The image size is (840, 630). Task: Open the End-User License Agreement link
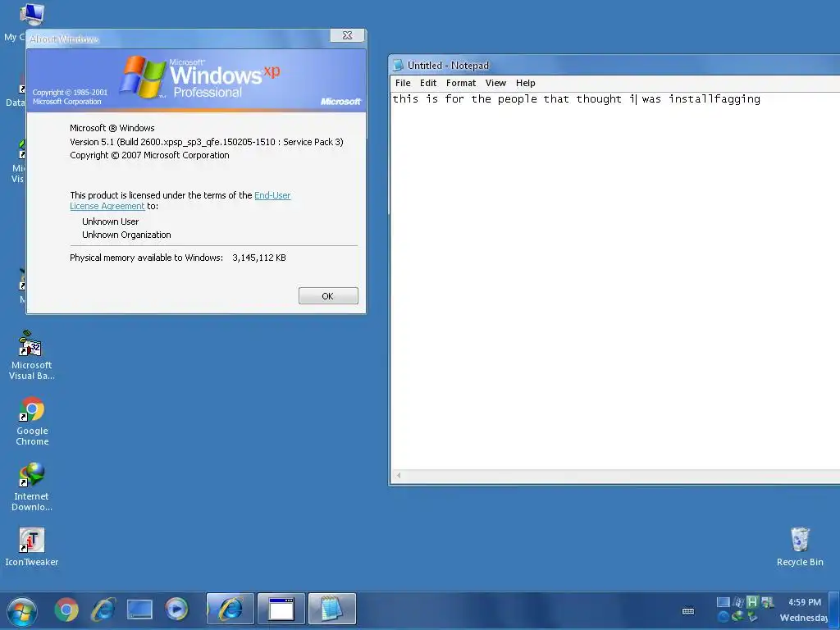tap(180, 200)
